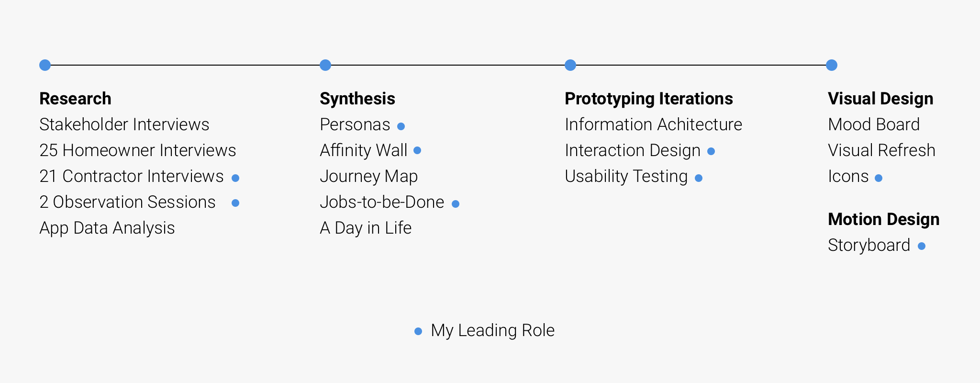Image resolution: width=980 pixels, height=383 pixels.
Task: Click the Research timeline marker dot
Action: coord(45,65)
